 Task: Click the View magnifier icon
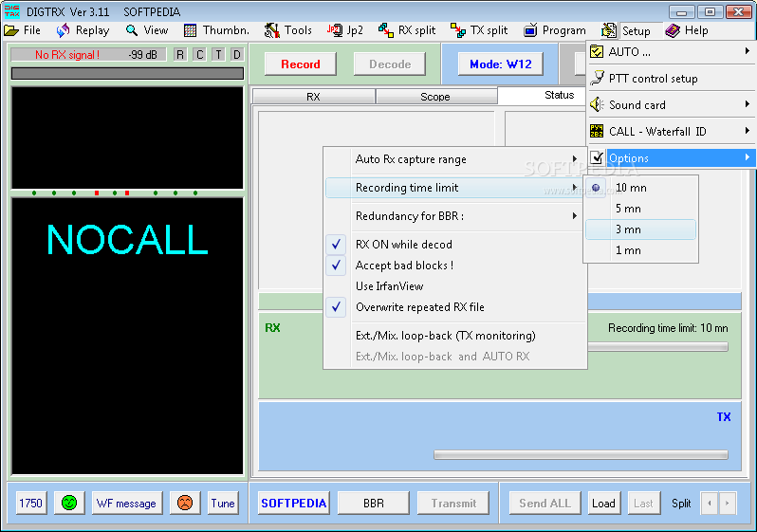click(x=131, y=30)
